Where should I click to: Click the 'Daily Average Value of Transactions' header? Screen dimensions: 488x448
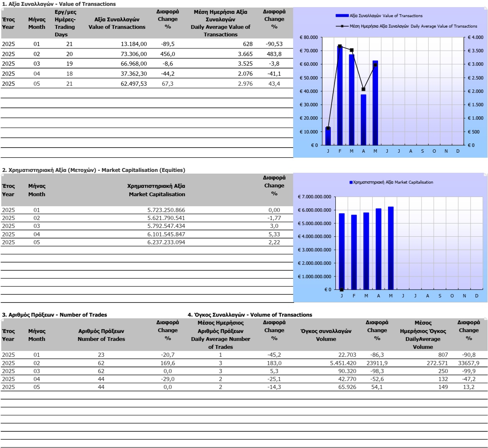click(220, 23)
